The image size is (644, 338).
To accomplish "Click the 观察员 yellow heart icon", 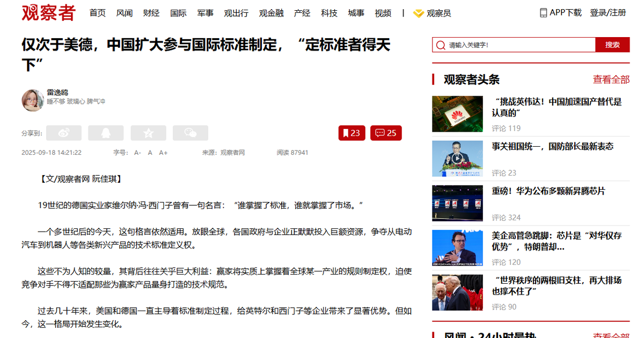I will coord(419,13).
